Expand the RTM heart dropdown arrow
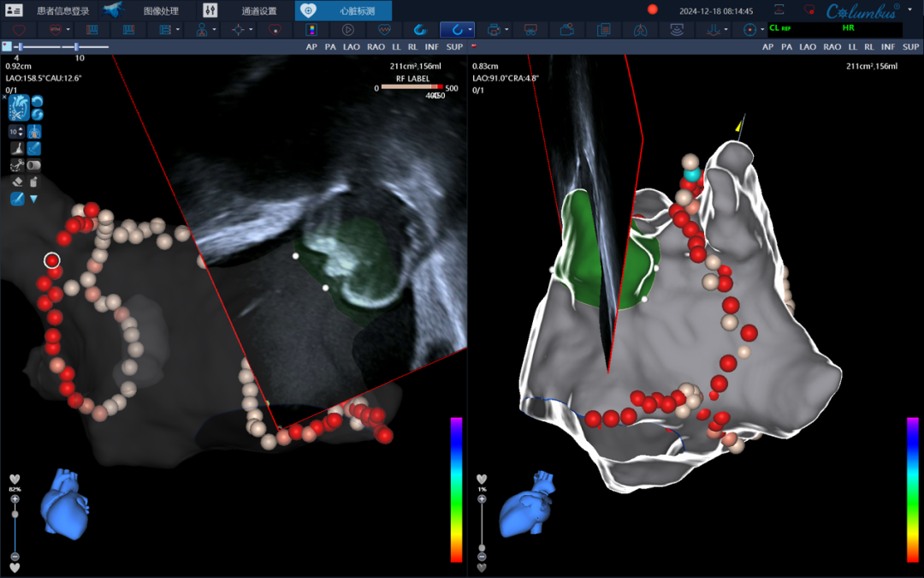Screen dimensions: 924x578 (x=69, y=30)
